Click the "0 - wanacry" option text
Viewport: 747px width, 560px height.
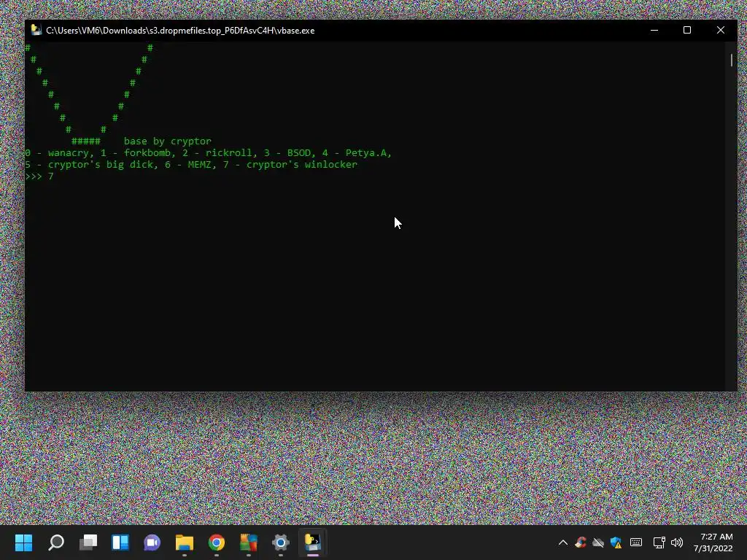tap(57, 153)
